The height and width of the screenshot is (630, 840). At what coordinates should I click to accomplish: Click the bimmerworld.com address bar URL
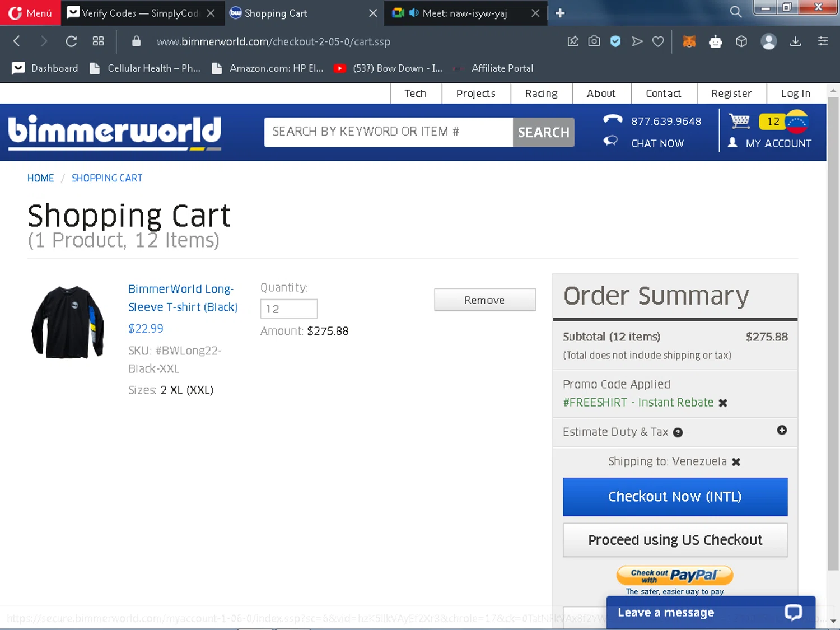click(x=273, y=41)
